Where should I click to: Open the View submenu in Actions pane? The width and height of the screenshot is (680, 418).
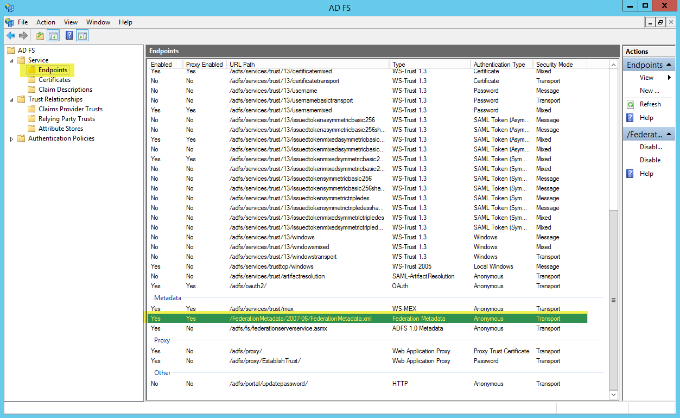coord(647,77)
